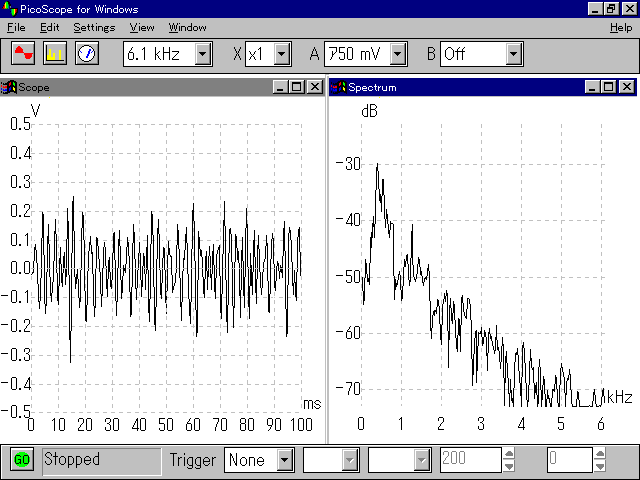Decrease the 200 trigger value with down arrow
The height and width of the screenshot is (480, 640).
point(509,466)
